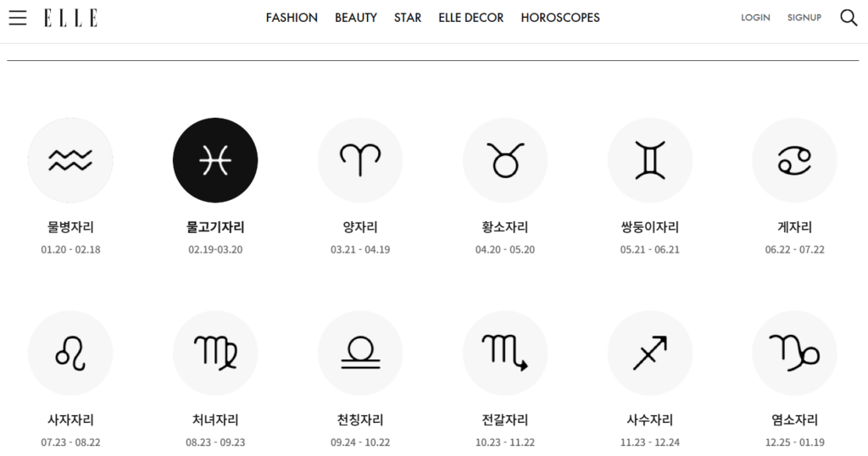Click the Sagittarius arrow symbol icon
The image size is (868, 456).
(x=650, y=353)
